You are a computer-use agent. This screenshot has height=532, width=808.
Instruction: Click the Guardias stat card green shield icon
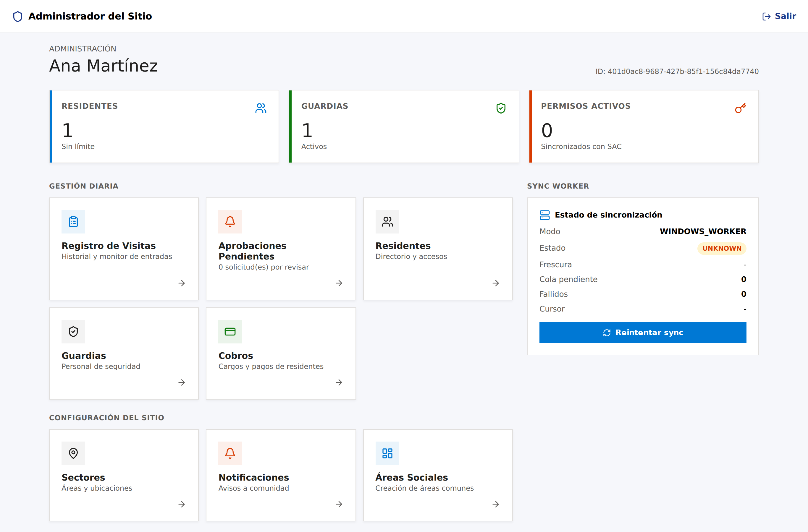[x=501, y=108]
